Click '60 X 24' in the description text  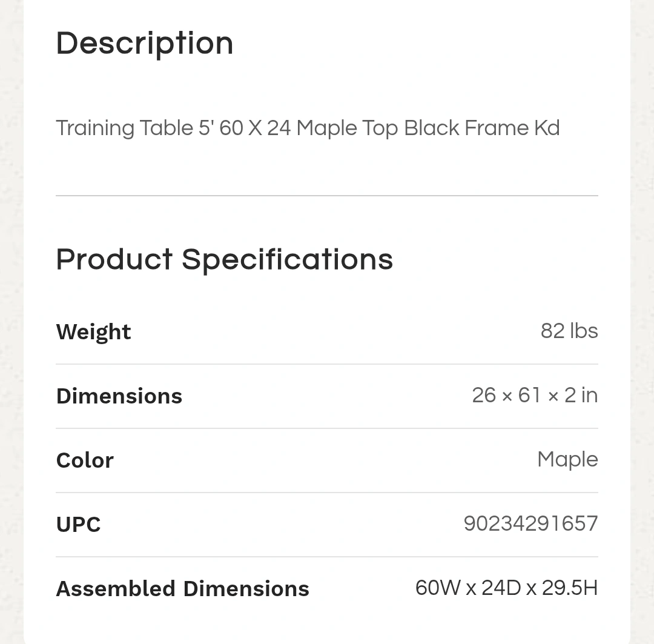coord(255,128)
